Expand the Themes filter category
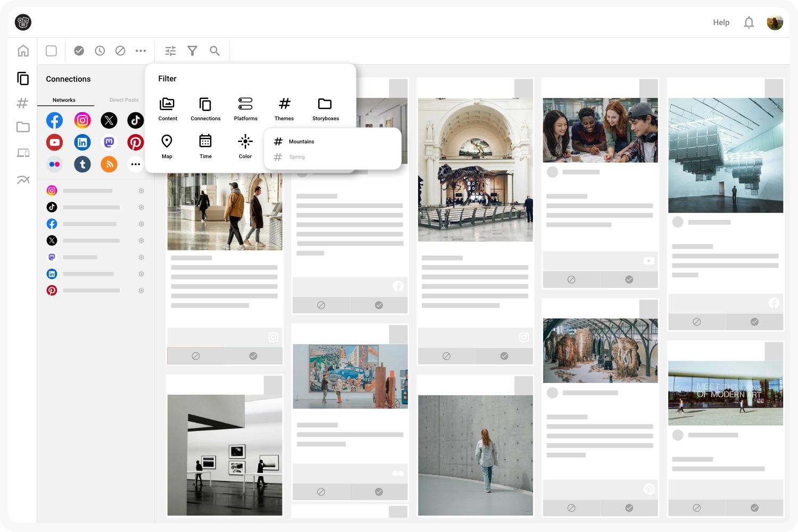The width and height of the screenshot is (798, 532). pos(284,109)
